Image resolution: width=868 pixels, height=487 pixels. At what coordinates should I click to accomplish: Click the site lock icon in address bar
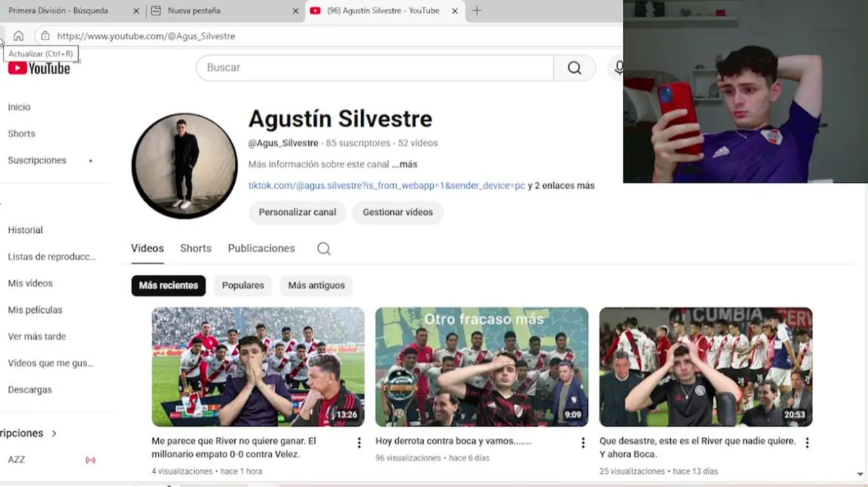click(x=45, y=36)
